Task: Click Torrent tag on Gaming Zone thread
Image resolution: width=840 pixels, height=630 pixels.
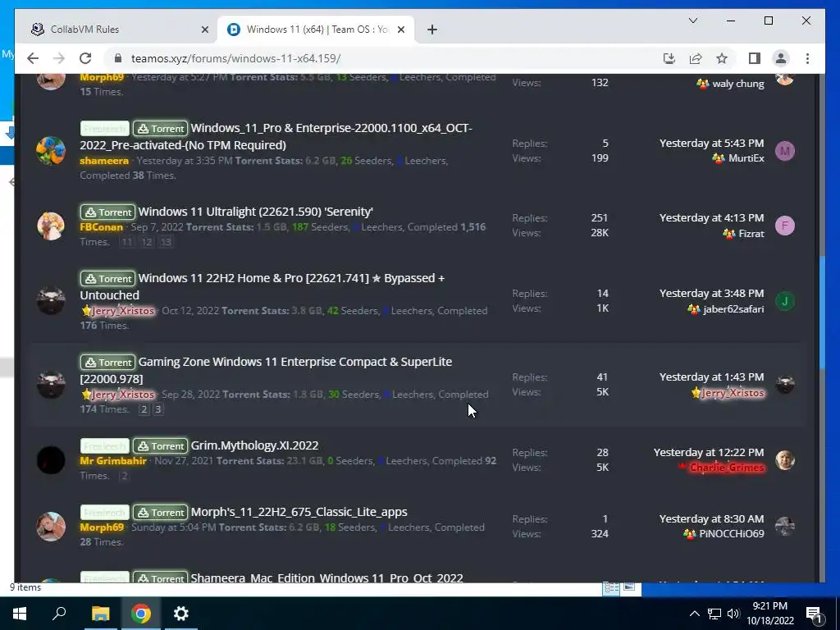Action: point(107,362)
